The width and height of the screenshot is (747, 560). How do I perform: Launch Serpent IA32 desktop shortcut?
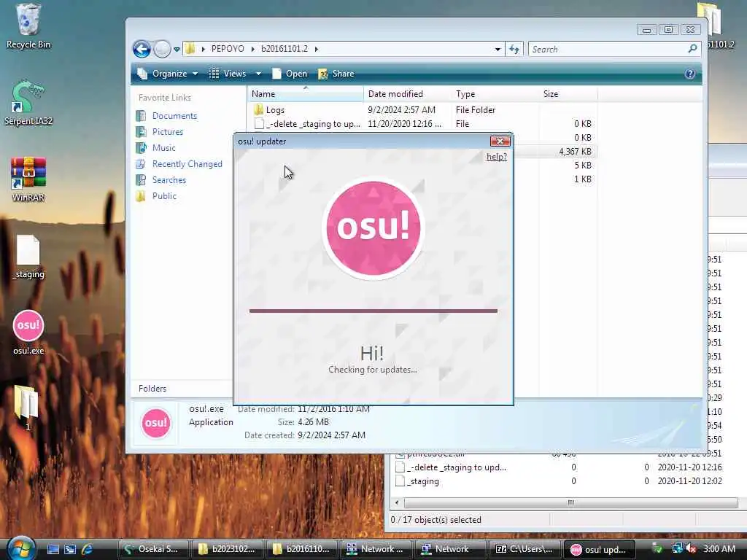28,104
